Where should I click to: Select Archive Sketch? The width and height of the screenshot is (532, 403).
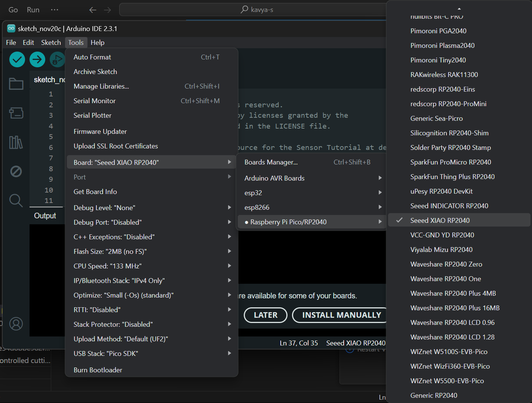tap(151, 72)
